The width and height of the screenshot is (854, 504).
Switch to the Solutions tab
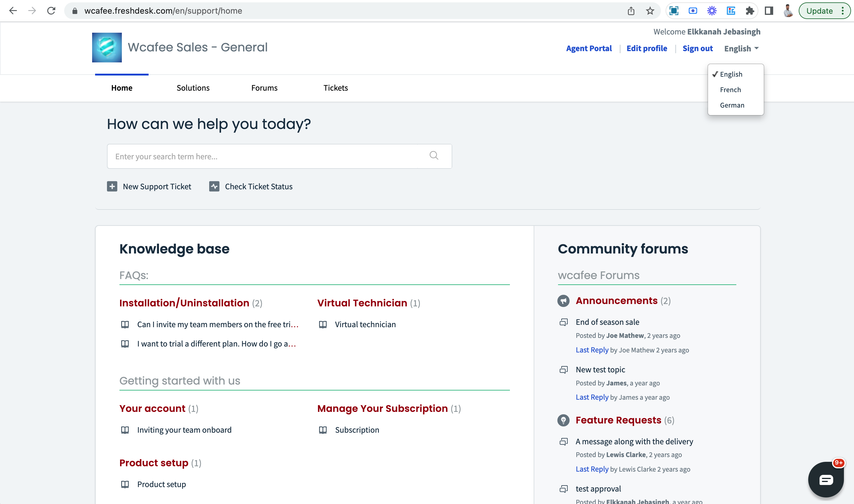pos(193,88)
